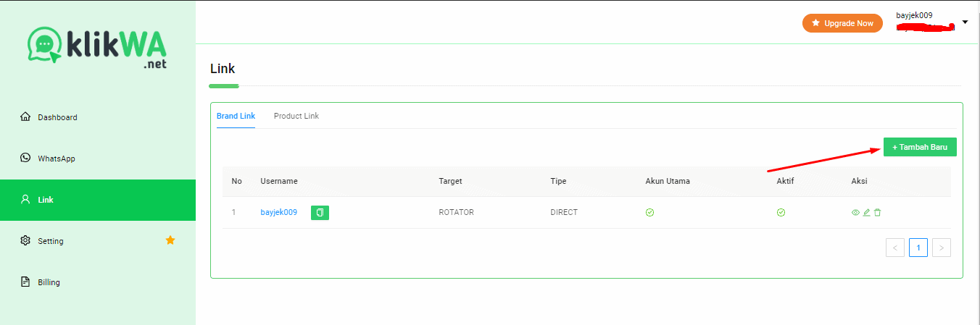Copy the bayjek009 link
The height and width of the screenshot is (325, 980).
pos(320,212)
